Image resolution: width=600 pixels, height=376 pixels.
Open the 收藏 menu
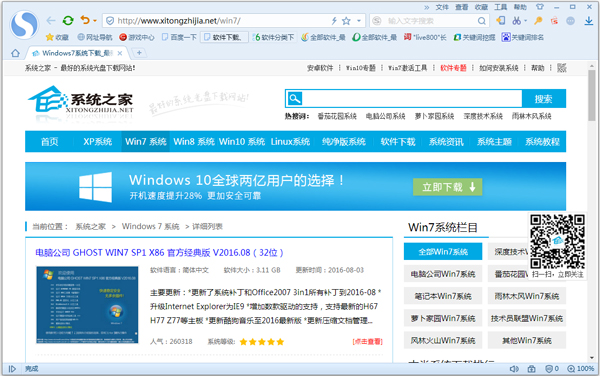tap(481, 7)
